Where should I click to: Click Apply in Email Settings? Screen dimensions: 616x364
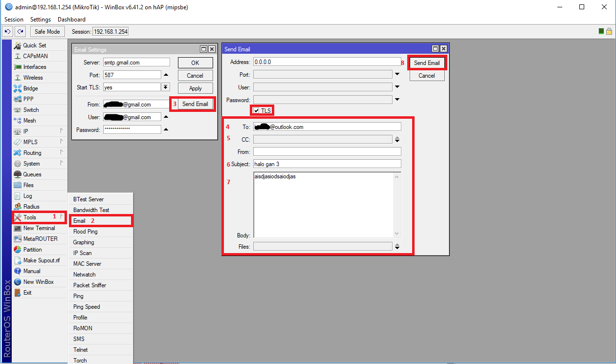(195, 88)
